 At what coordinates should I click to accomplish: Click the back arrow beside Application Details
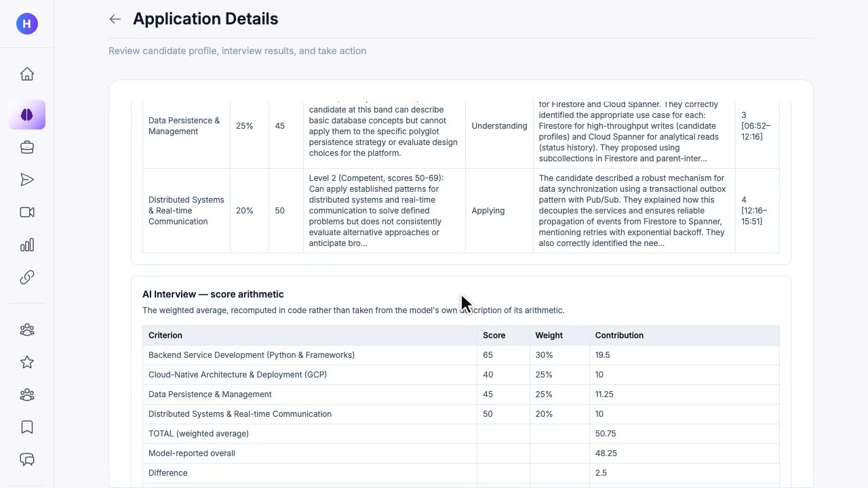pos(115,19)
